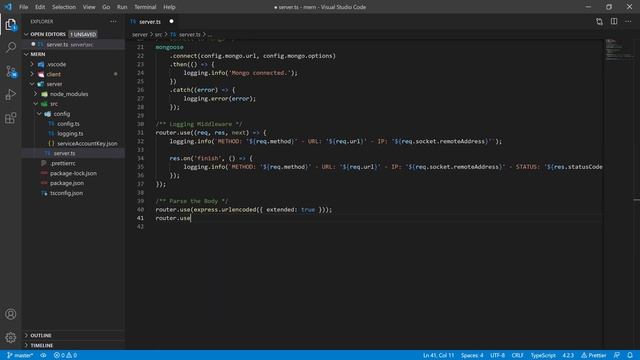Collapse the Open Editors section
Screen dimensions: 640x360
(27, 34)
